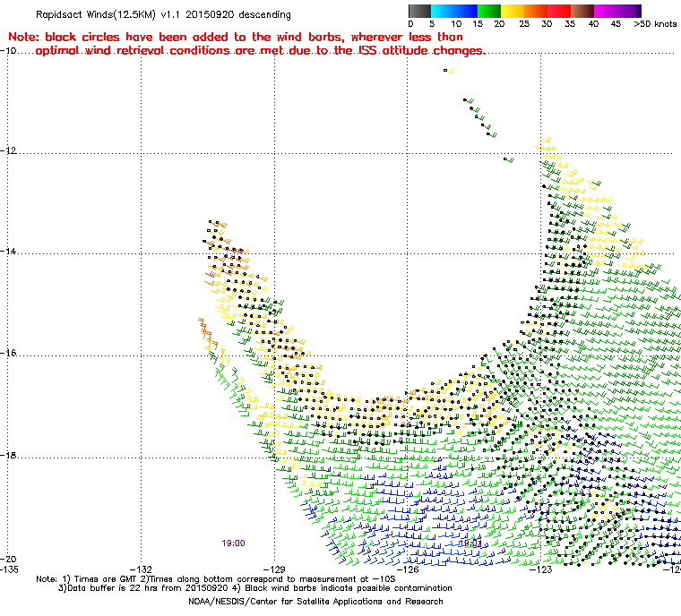This screenshot has width=681, height=616.
Task: Click the '>50 knots' legend label
Action: [x=655, y=23]
